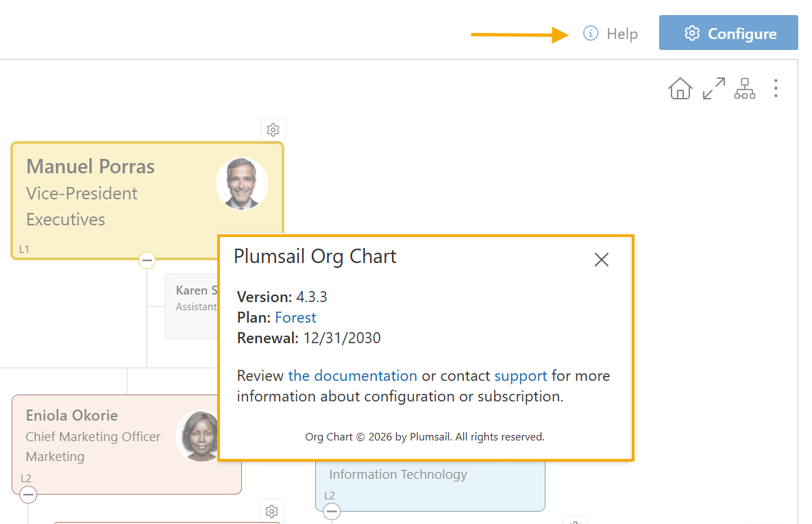The height and width of the screenshot is (524, 812).
Task: Click the Eniola Okorie name
Action: coord(72,415)
